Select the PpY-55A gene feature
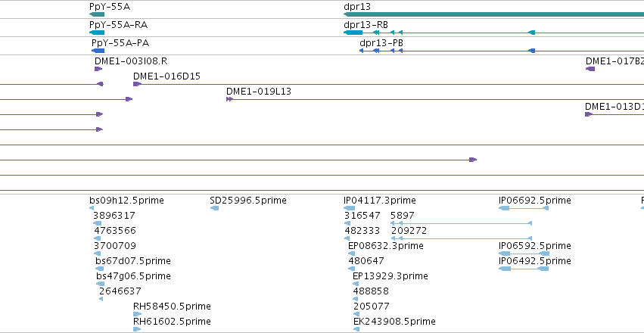Viewport: 644px width, 333px height. tap(97, 14)
